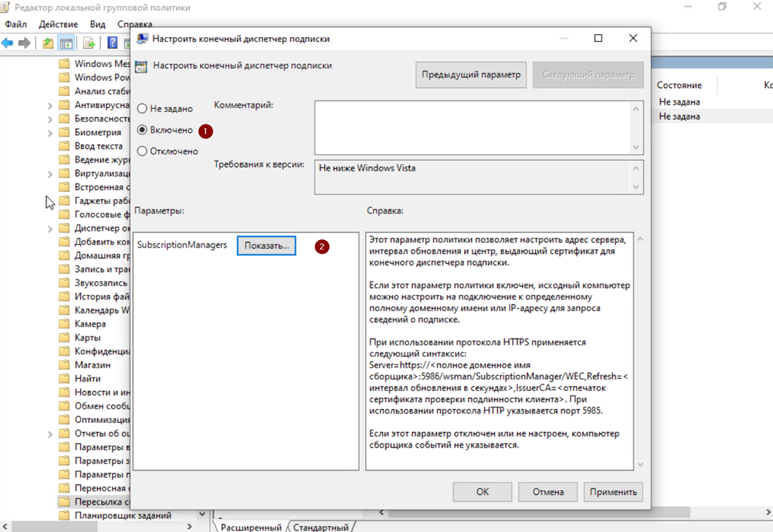Click the Export list toolbar icon
Viewport: 773px width, 532px height.
click(x=89, y=43)
